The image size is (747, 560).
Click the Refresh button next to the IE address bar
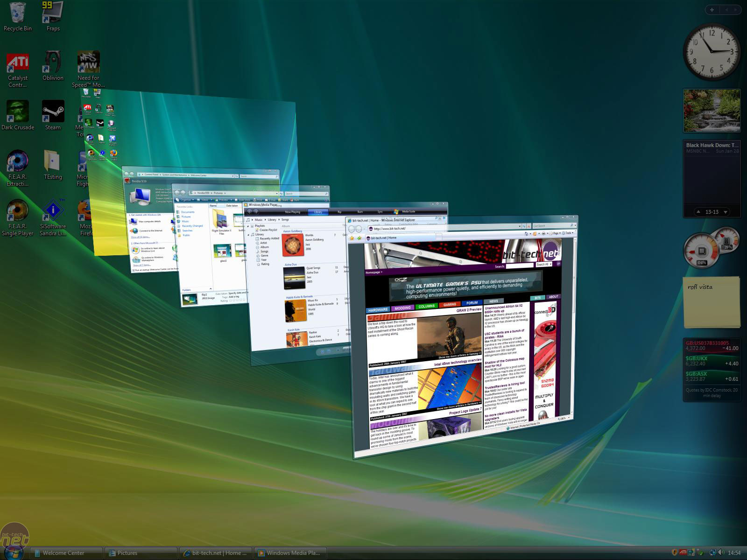point(524,226)
